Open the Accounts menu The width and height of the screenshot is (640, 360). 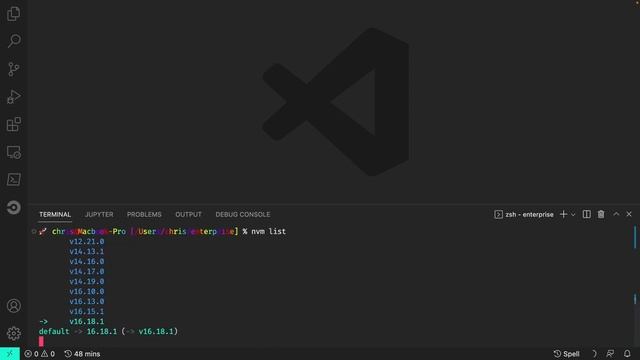pos(13,306)
